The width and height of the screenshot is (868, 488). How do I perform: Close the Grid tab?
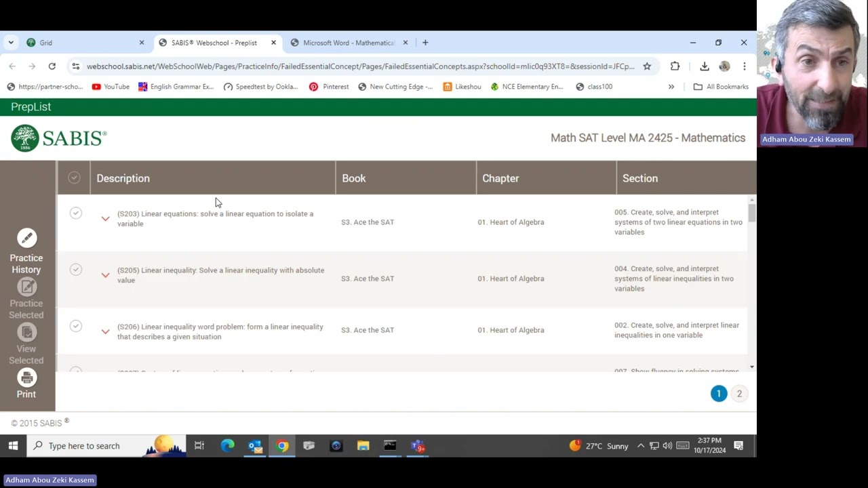[x=142, y=43]
